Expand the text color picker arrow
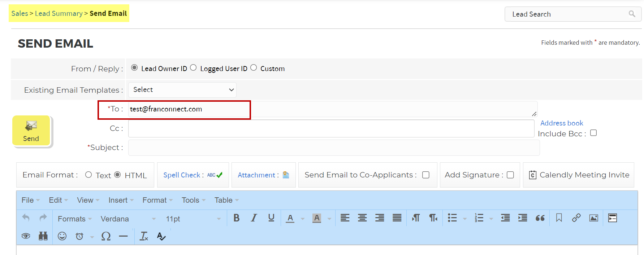644x255 pixels. (303, 219)
